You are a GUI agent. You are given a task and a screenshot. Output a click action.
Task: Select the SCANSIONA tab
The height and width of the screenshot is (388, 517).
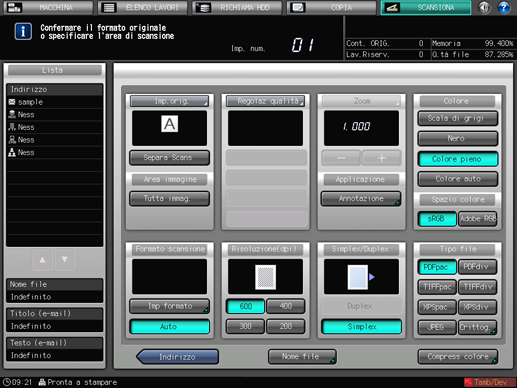(426, 7)
